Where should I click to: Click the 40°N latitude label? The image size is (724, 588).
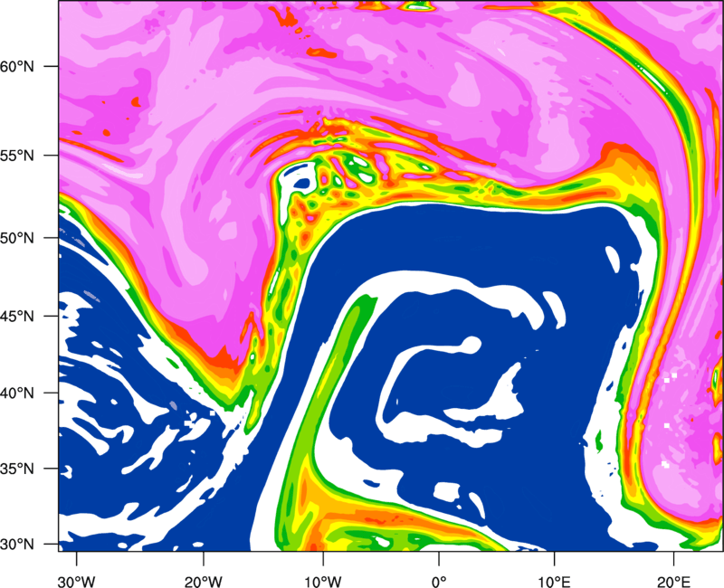pos(17,394)
